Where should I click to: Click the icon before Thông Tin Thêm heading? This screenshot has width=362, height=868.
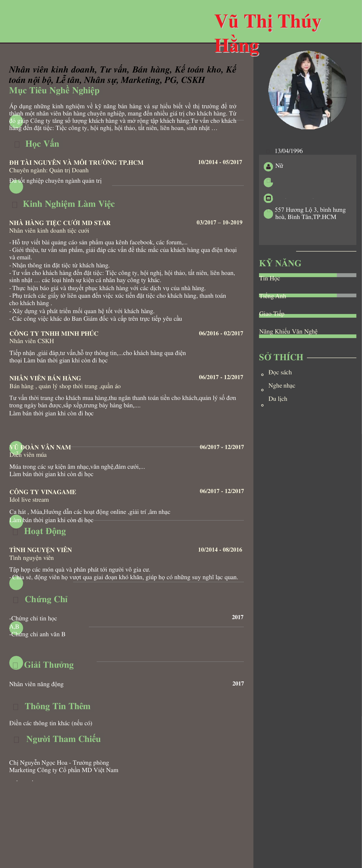15,707
